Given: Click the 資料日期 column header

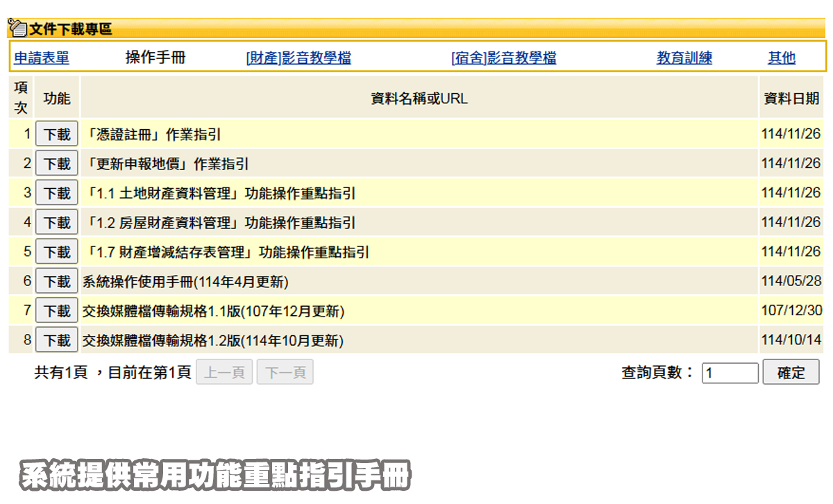Looking at the screenshot, I should (791, 99).
